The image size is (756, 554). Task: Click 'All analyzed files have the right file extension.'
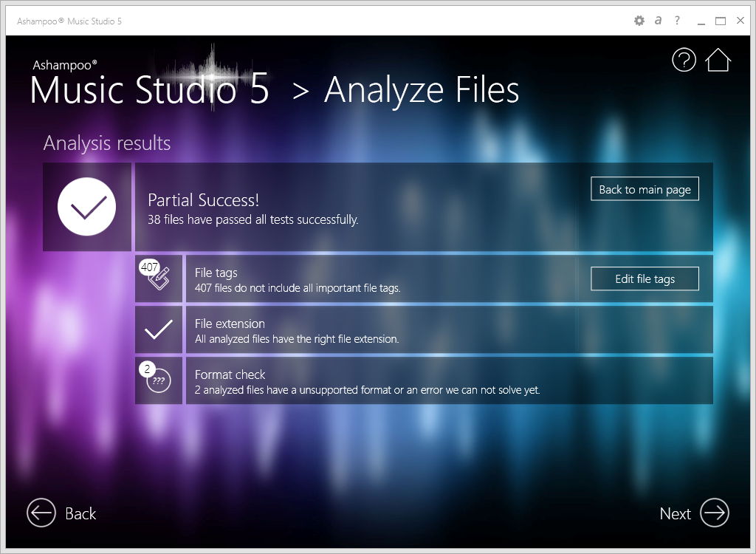pyautogui.click(x=297, y=339)
